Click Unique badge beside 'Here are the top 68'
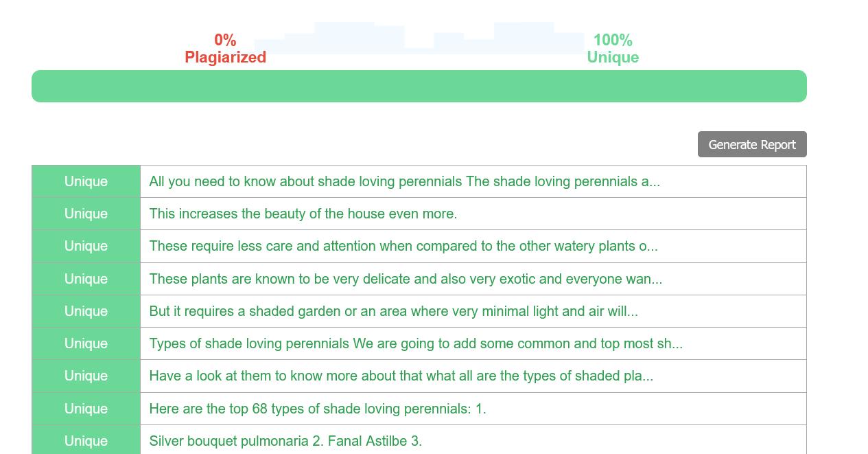The image size is (868, 454). click(86, 409)
